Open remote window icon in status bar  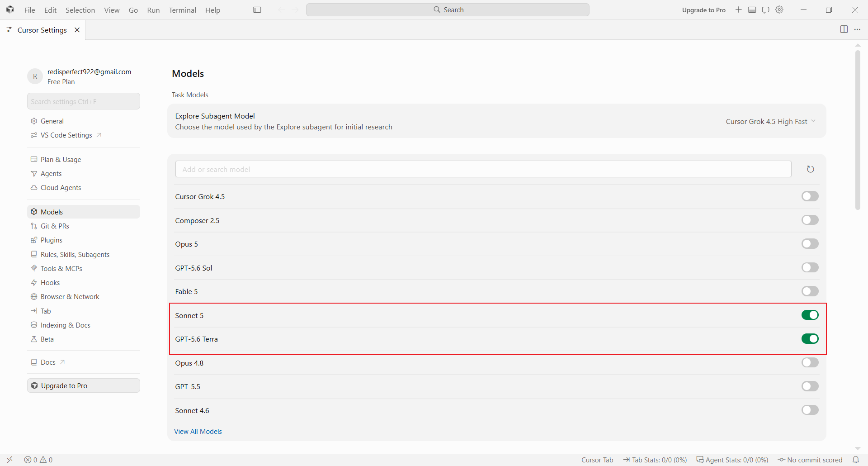10,460
